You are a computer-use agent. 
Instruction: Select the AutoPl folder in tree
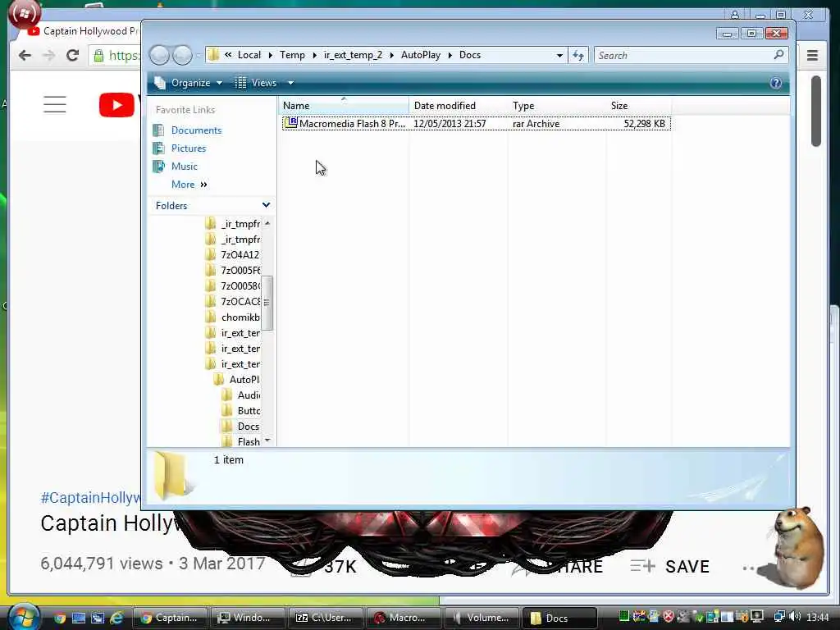(x=244, y=379)
